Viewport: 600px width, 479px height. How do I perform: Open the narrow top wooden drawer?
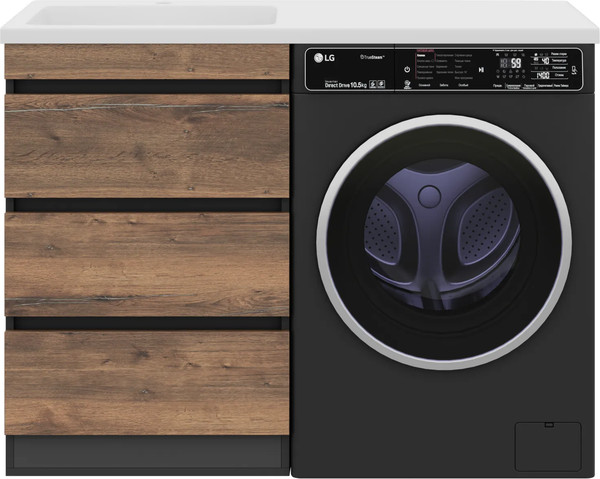pos(146,62)
